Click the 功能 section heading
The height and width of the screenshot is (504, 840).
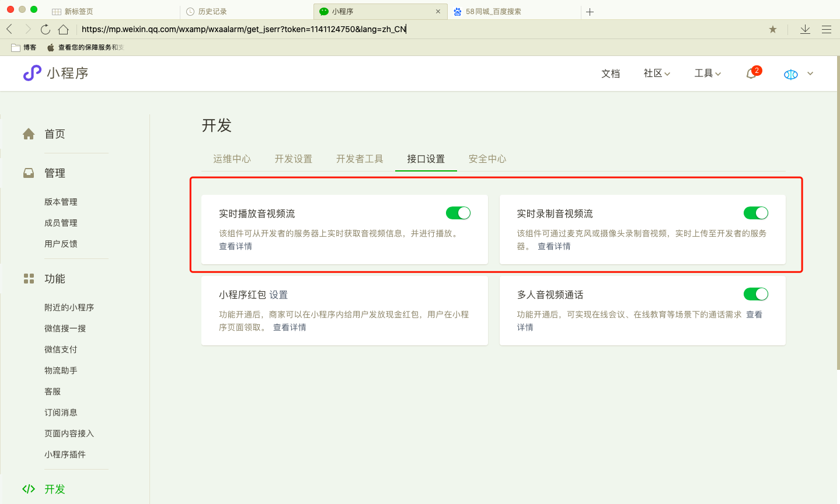tap(55, 279)
